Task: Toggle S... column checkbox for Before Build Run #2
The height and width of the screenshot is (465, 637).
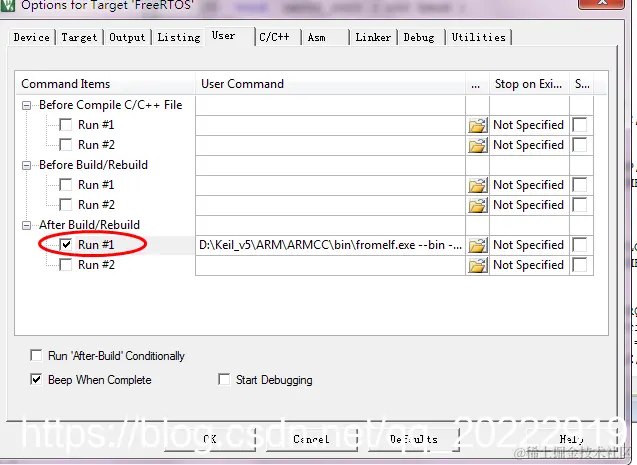Action: tap(580, 205)
